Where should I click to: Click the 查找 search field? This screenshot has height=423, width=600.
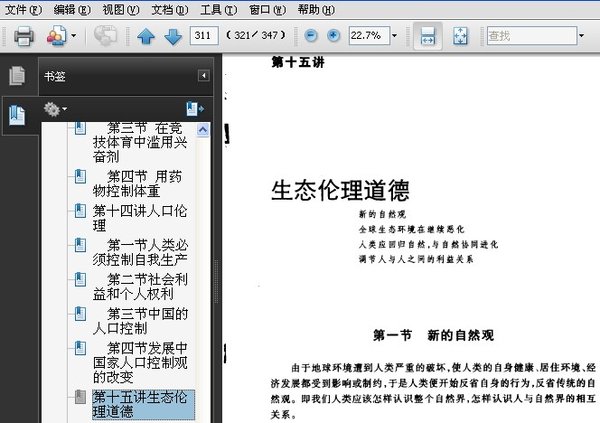532,36
